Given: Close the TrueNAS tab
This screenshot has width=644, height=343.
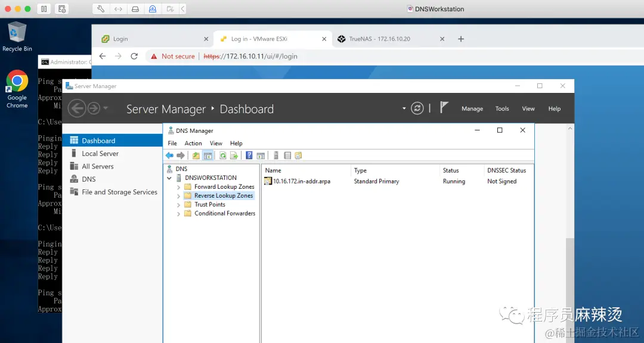Looking at the screenshot, I should pyautogui.click(x=442, y=39).
